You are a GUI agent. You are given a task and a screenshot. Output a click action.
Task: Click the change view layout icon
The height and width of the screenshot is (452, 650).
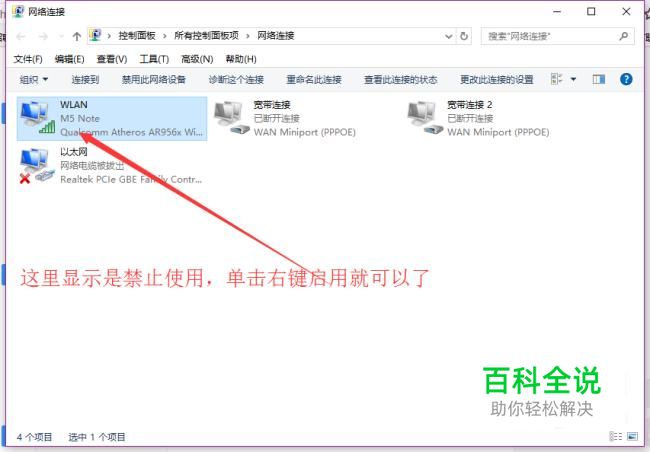[556, 79]
